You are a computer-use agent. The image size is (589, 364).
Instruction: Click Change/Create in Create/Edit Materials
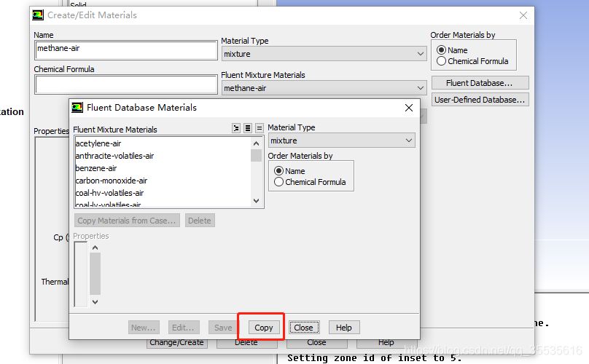(176, 343)
